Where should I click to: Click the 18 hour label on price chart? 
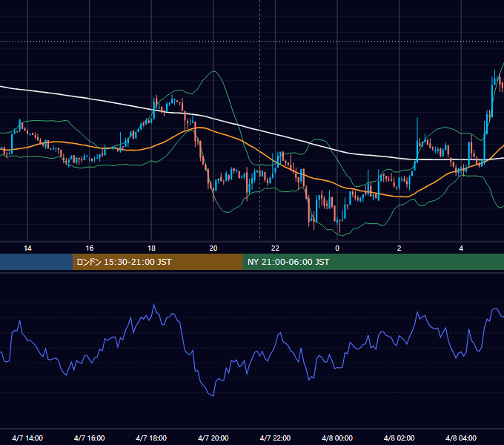tap(151, 248)
